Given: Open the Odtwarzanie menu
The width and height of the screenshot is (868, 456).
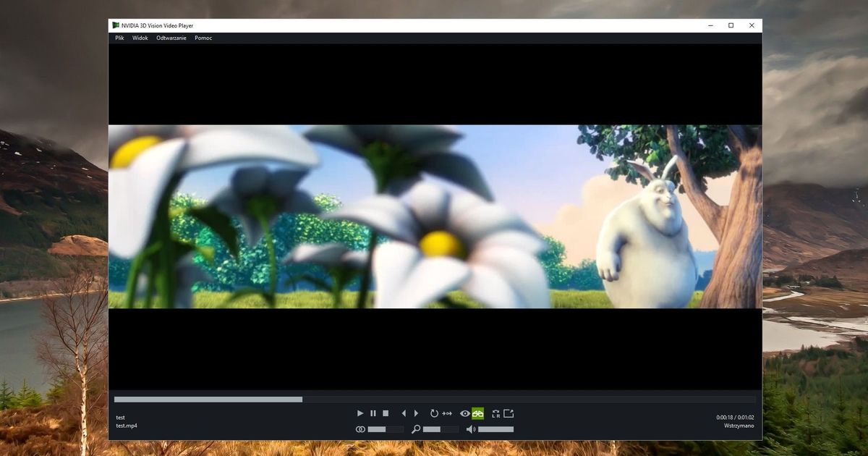Looking at the screenshot, I should (x=171, y=38).
